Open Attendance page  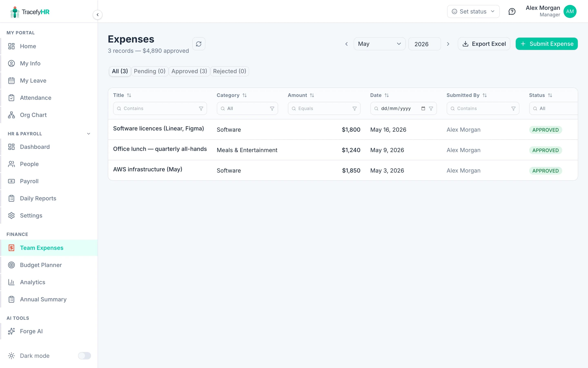(49, 98)
